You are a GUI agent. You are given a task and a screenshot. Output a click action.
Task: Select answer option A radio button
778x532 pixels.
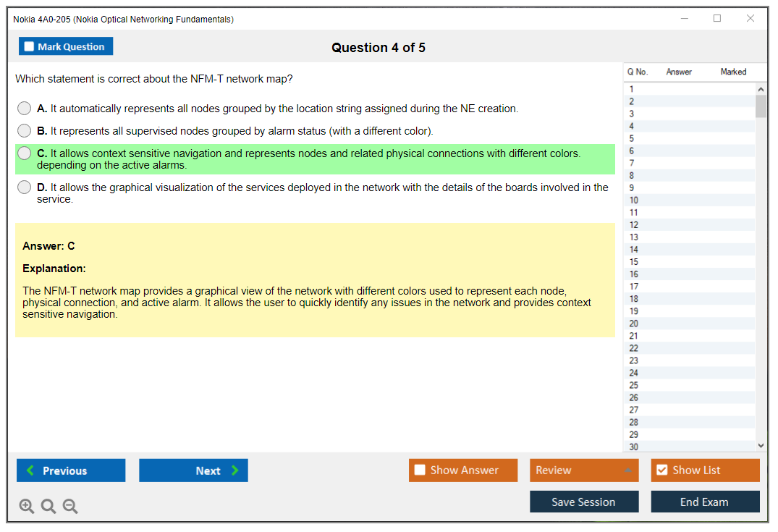(25, 109)
